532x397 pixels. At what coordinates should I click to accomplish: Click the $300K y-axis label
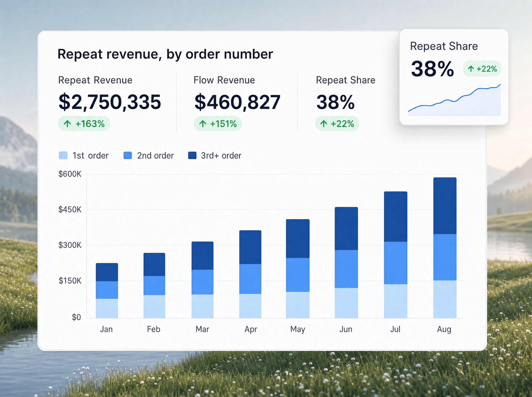[x=70, y=245]
